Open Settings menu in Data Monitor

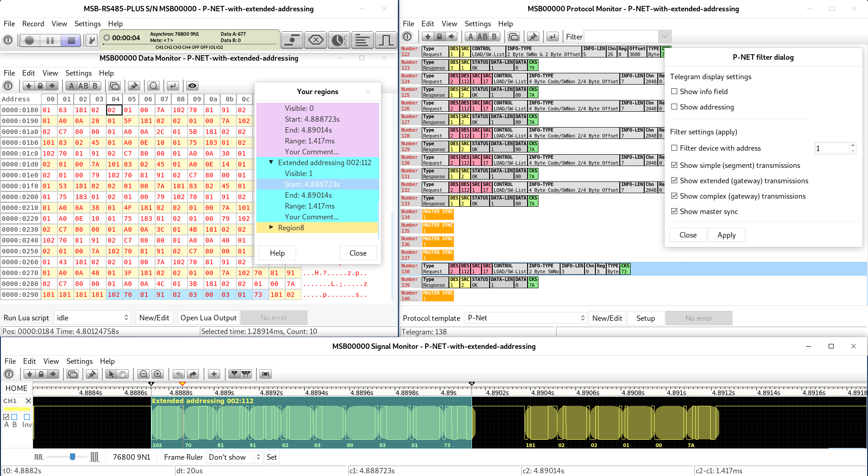click(x=79, y=73)
